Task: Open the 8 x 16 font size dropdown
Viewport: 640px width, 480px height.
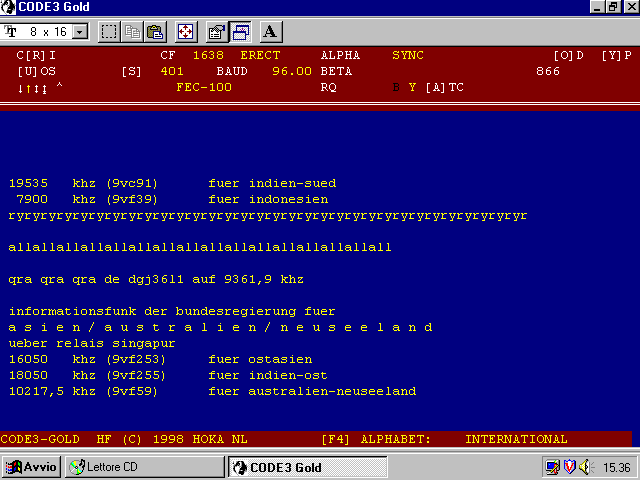Action: point(80,32)
